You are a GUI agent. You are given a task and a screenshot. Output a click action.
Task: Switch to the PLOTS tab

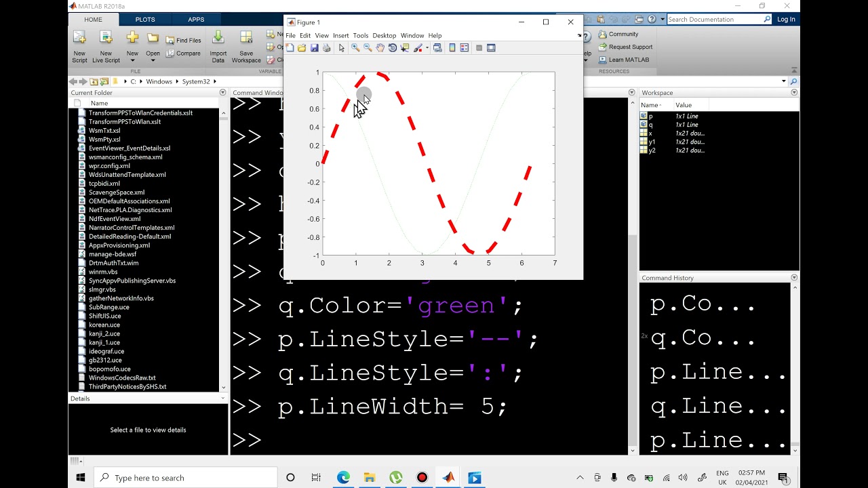coord(145,20)
